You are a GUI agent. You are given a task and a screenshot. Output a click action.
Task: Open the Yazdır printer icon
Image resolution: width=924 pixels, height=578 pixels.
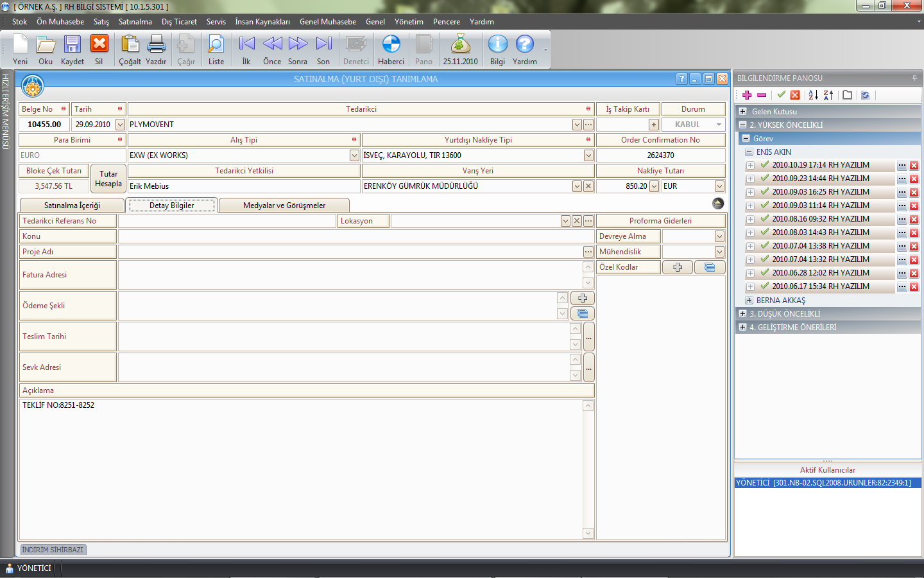pos(156,45)
